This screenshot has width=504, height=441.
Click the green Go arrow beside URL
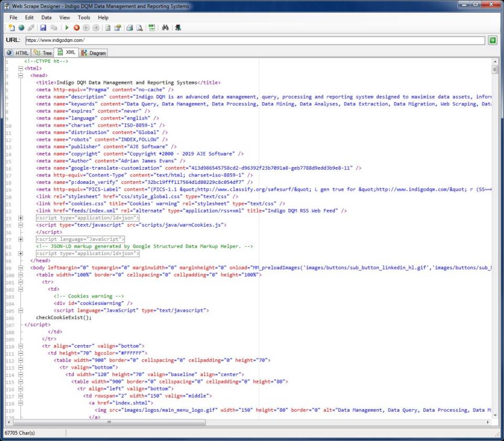pos(492,40)
